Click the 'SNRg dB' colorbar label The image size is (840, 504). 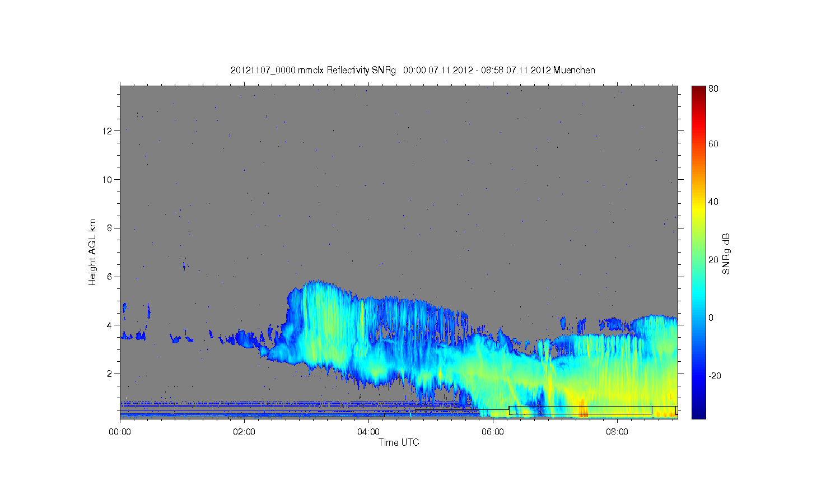[726, 254]
